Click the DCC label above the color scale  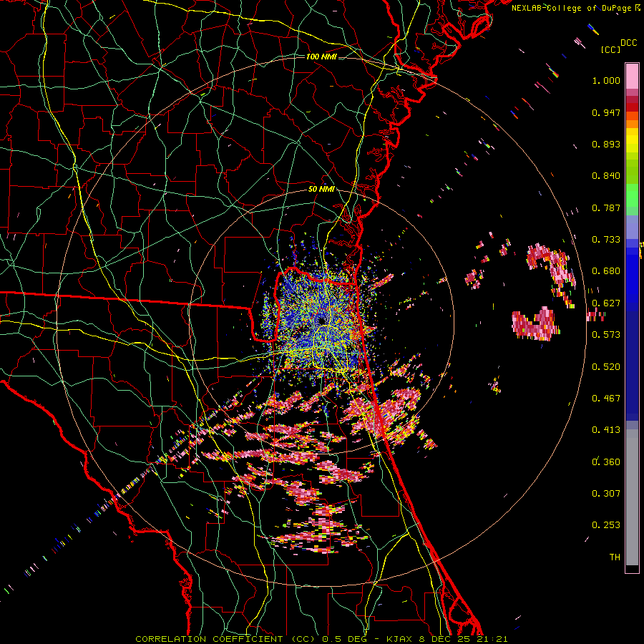click(x=628, y=42)
